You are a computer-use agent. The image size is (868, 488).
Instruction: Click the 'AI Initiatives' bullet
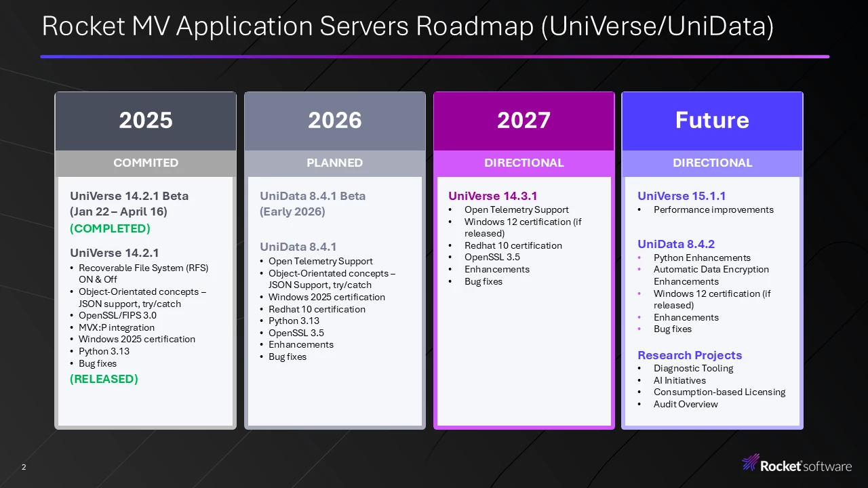679,380
